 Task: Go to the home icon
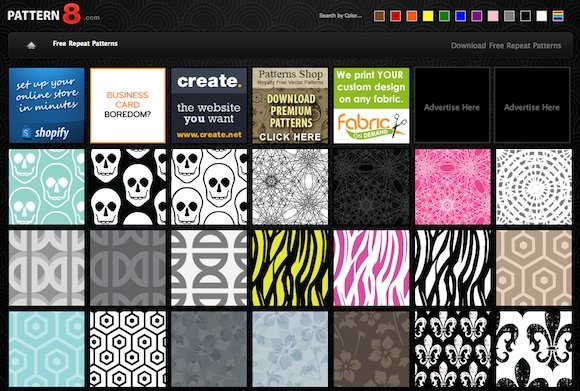[31, 45]
